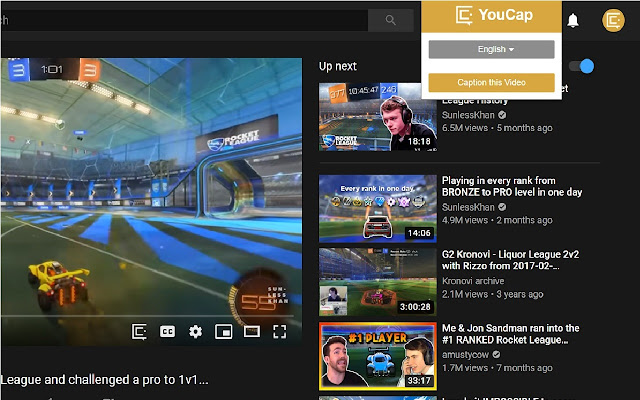Click the 4.9M views 2 months ago text

tap(497, 220)
